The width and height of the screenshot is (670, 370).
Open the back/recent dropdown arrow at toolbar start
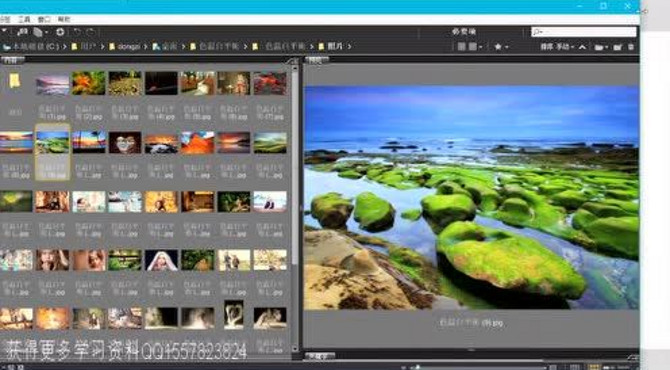(4, 31)
